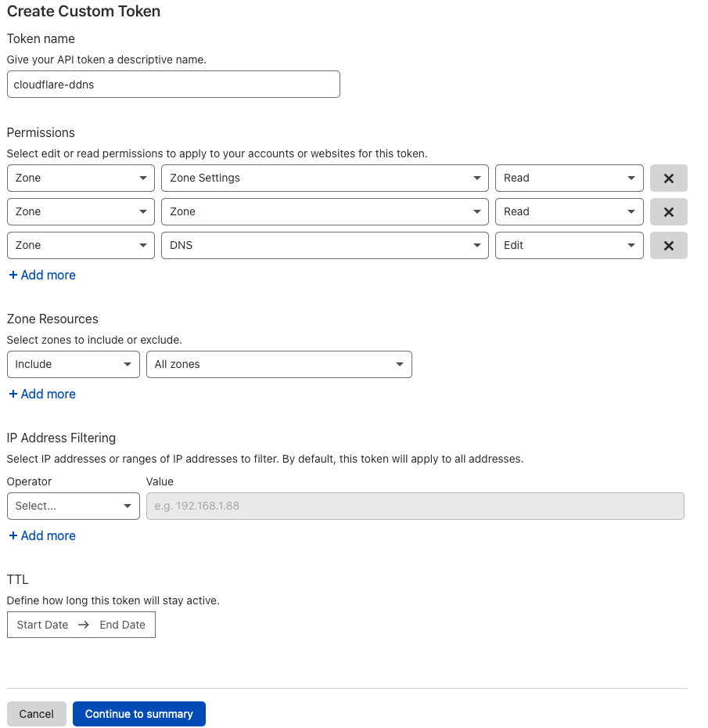
Task: Delete the Zone Read permission row
Action: (x=668, y=212)
